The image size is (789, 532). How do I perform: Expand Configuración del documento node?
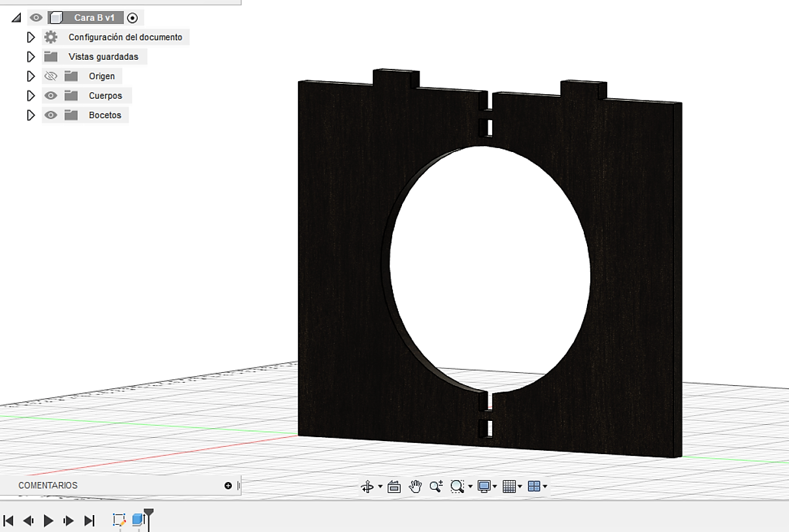point(31,38)
